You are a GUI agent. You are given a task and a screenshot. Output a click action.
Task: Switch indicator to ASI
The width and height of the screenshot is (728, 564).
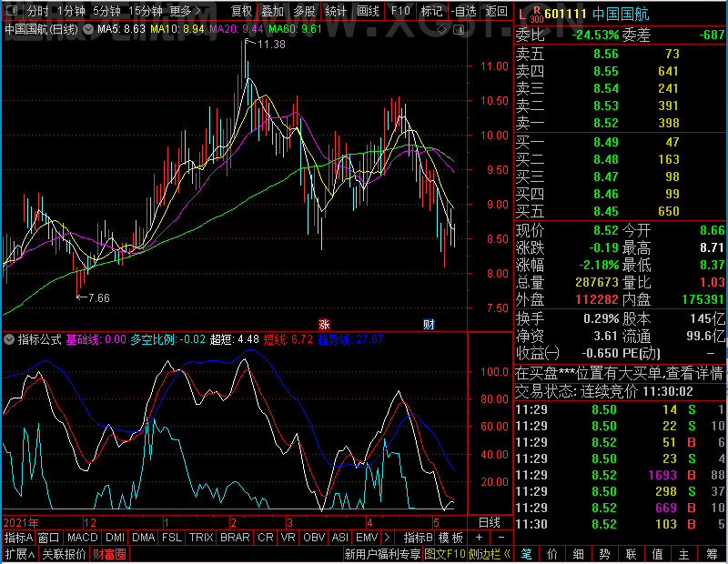[340, 538]
